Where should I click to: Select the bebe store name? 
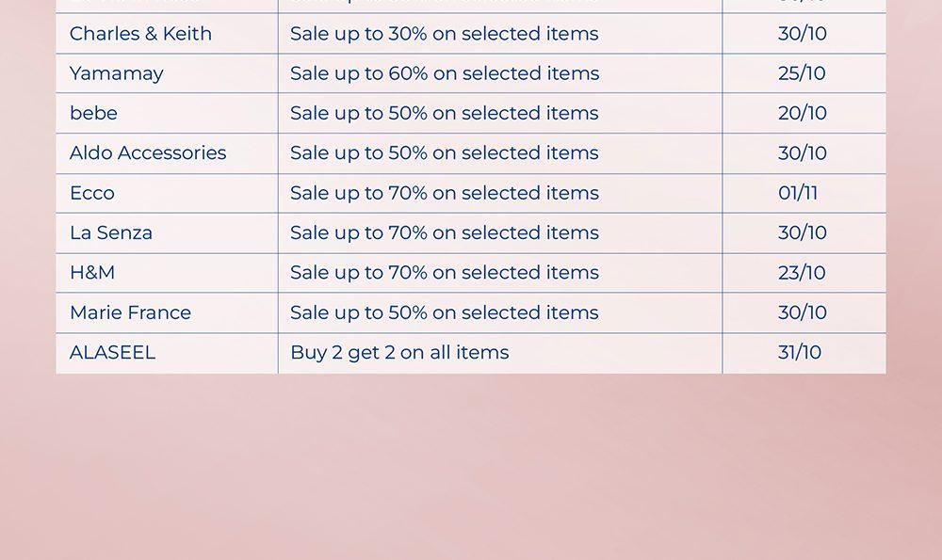click(93, 113)
